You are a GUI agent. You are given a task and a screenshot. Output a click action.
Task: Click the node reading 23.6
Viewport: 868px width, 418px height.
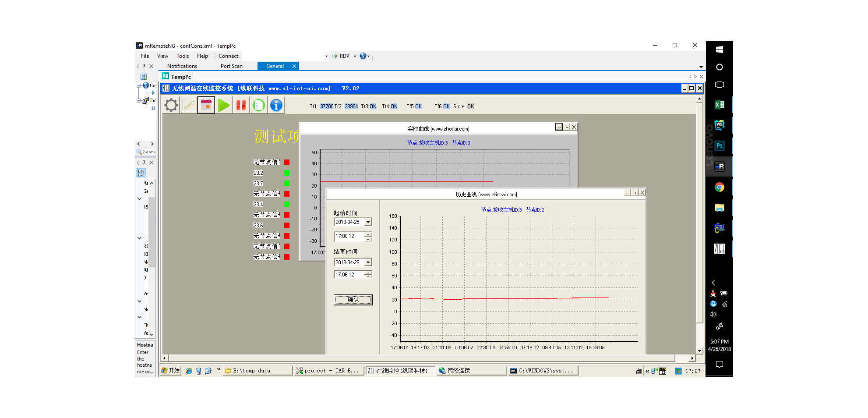(x=258, y=226)
